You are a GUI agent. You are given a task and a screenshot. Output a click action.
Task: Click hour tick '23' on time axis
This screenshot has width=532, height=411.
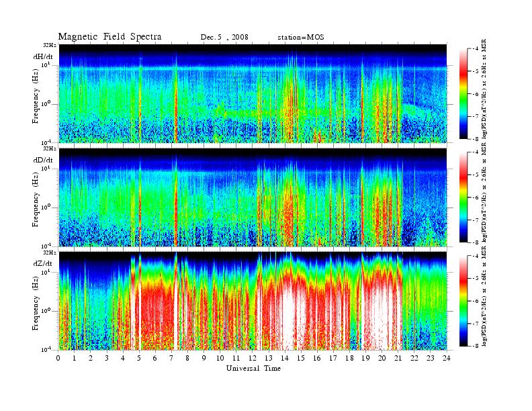click(430, 358)
